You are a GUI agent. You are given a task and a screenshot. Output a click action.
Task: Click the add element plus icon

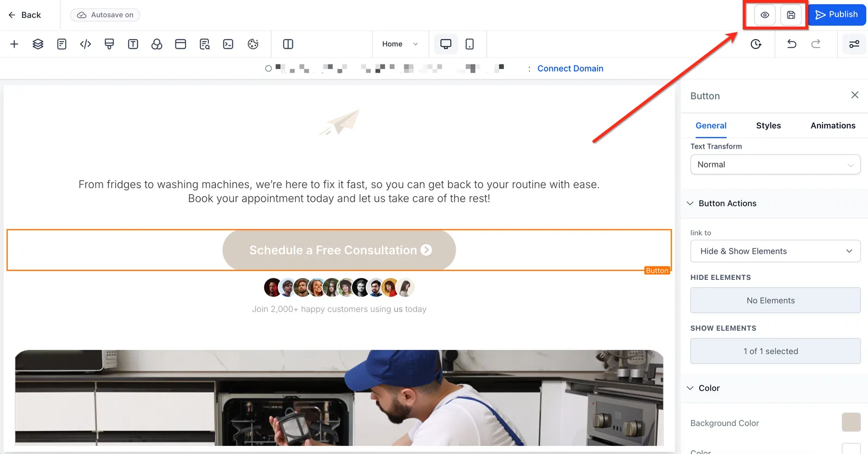click(x=15, y=44)
